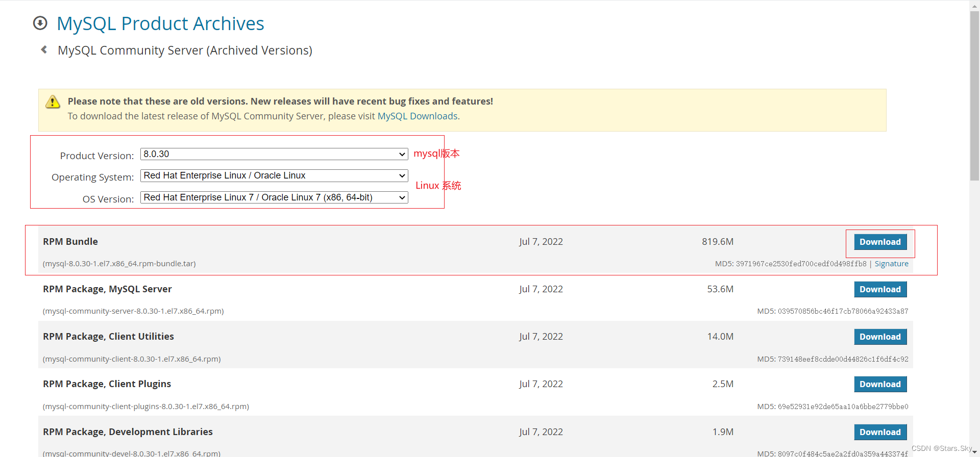Open the Signature link for RPM Bundle

(x=891, y=264)
